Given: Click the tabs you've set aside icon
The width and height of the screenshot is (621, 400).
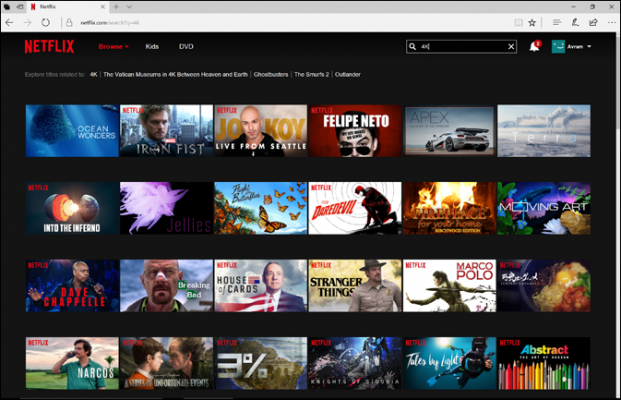Looking at the screenshot, I should click(x=7, y=7).
